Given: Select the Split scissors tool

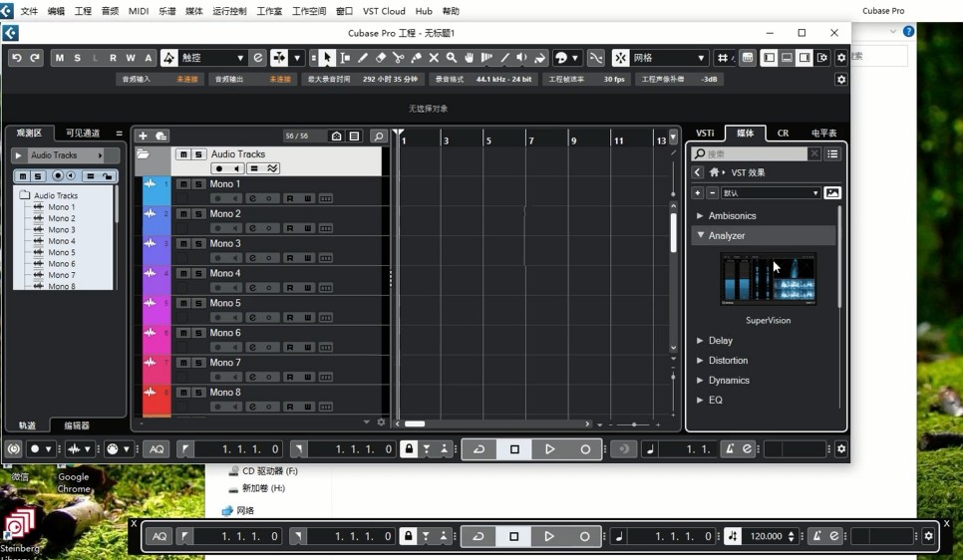Looking at the screenshot, I should [399, 58].
